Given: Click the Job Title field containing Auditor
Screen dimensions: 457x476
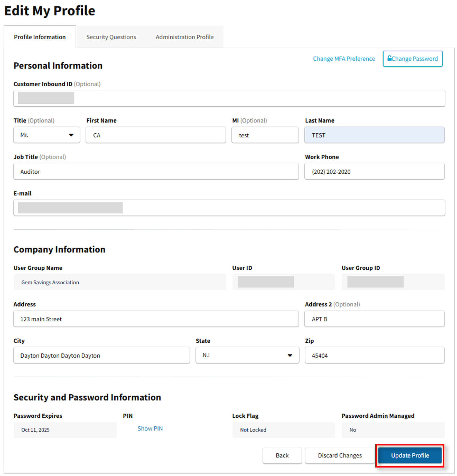Looking at the screenshot, I should [x=156, y=172].
